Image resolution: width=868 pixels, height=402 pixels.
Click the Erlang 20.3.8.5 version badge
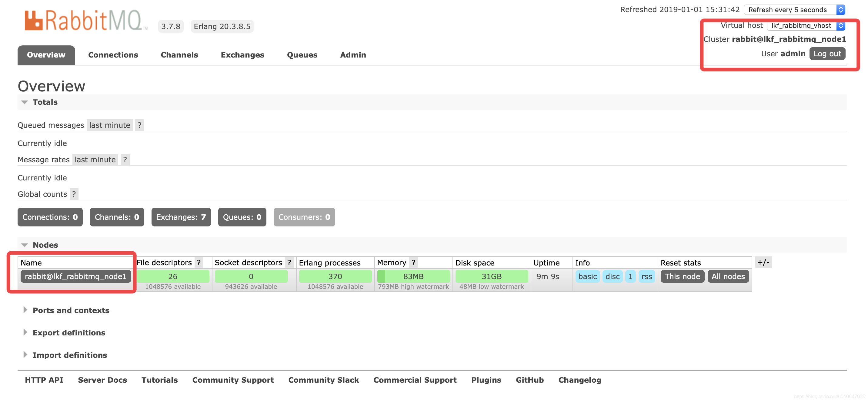click(x=222, y=26)
